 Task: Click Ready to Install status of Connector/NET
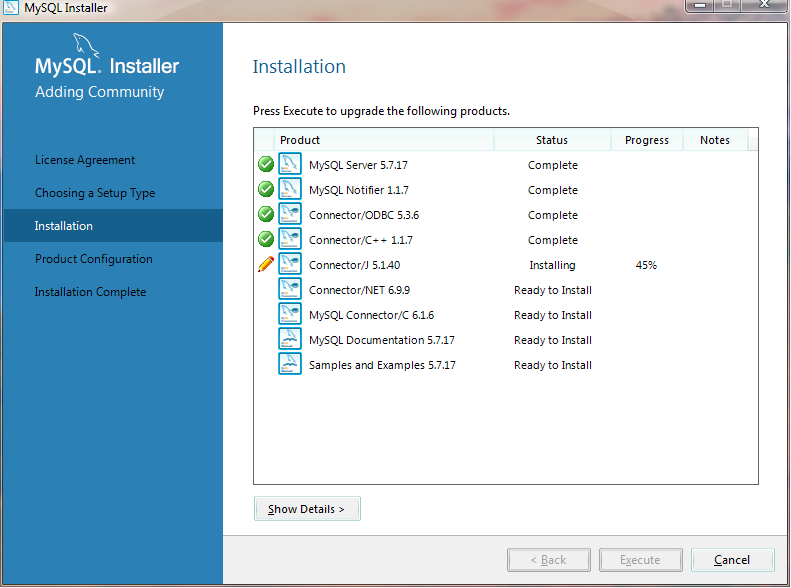click(x=553, y=290)
